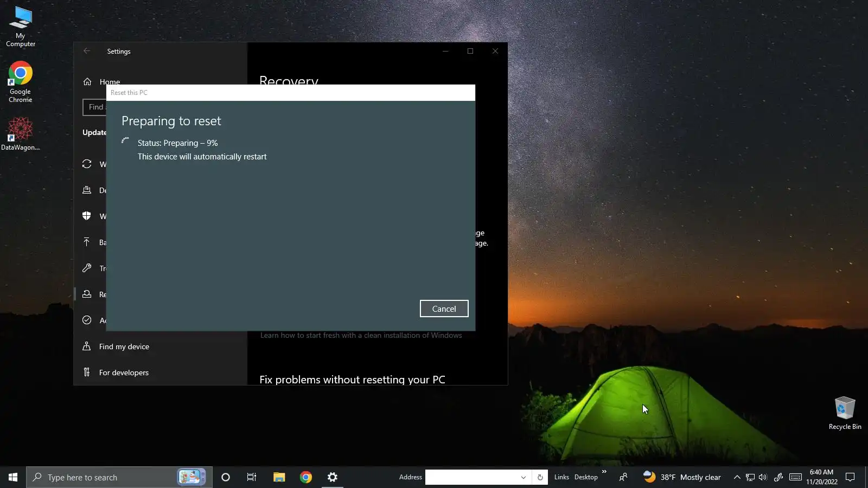Close the Settings window
Screen dimensions: 868x488
coord(495,51)
